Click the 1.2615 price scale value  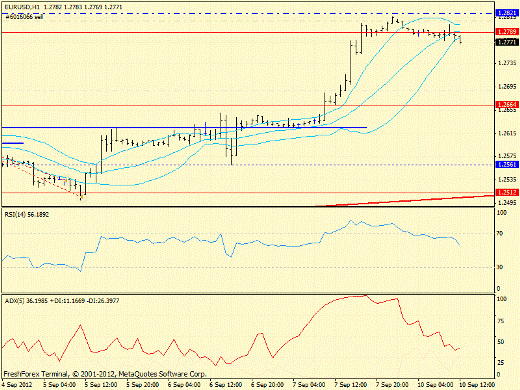(x=507, y=133)
